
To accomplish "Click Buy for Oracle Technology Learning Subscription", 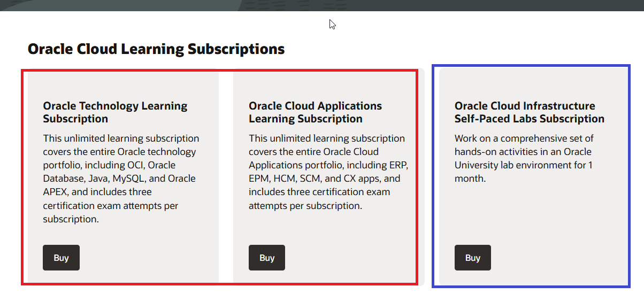I will click(x=61, y=258).
